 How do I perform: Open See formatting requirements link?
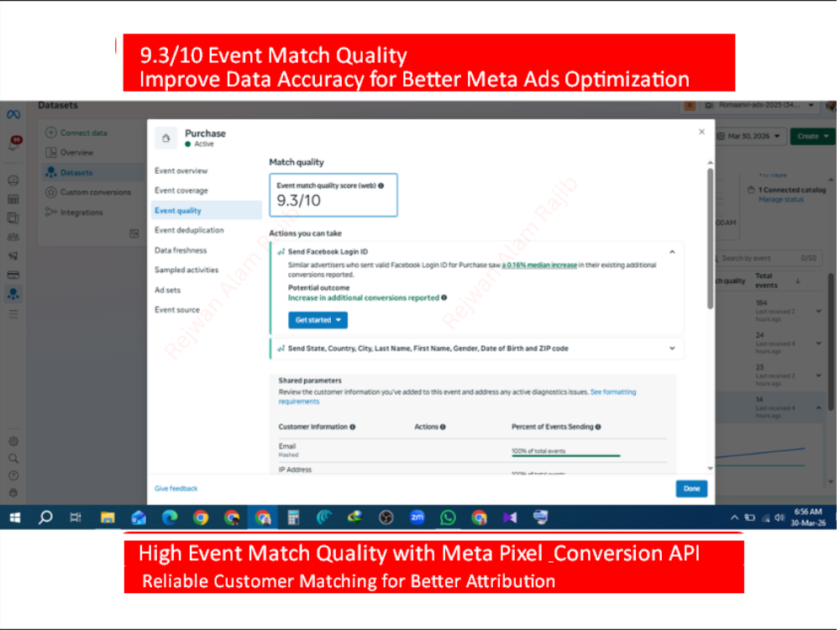(x=458, y=397)
